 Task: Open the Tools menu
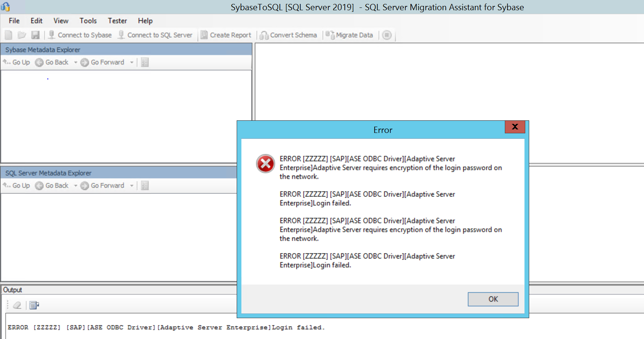pos(88,21)
